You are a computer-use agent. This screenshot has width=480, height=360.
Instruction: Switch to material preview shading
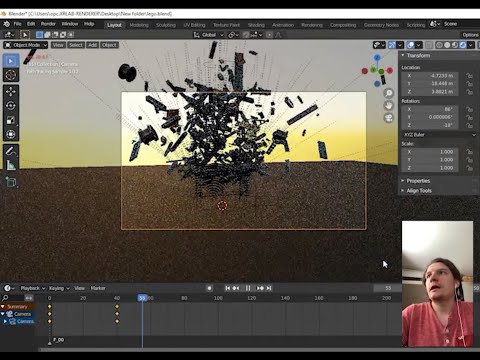tap(455, 45)
